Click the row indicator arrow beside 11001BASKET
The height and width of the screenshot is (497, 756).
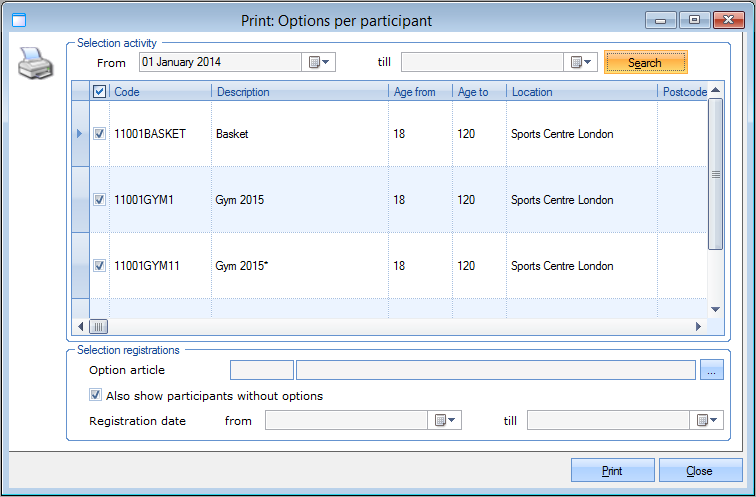pyautogui.click(x=81, y=134)
